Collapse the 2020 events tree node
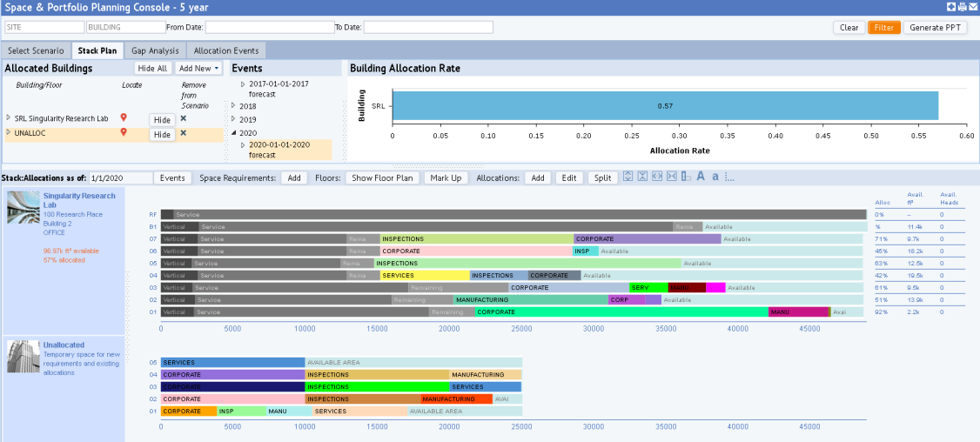The image size is (980, 442). (234, 133)
